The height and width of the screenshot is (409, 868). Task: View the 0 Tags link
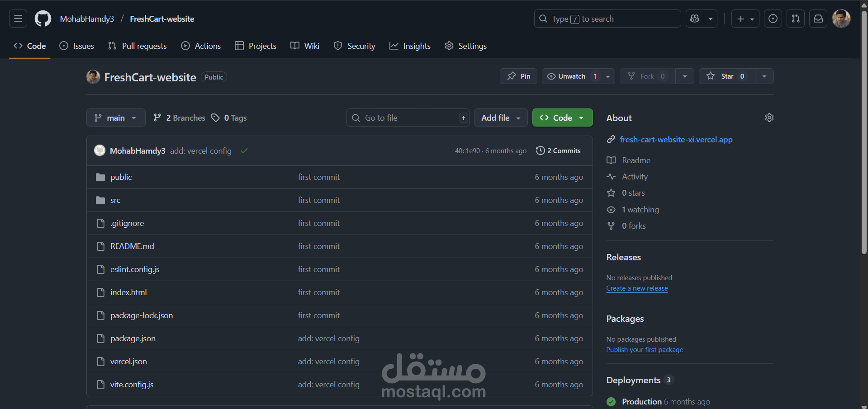(229, 118)
